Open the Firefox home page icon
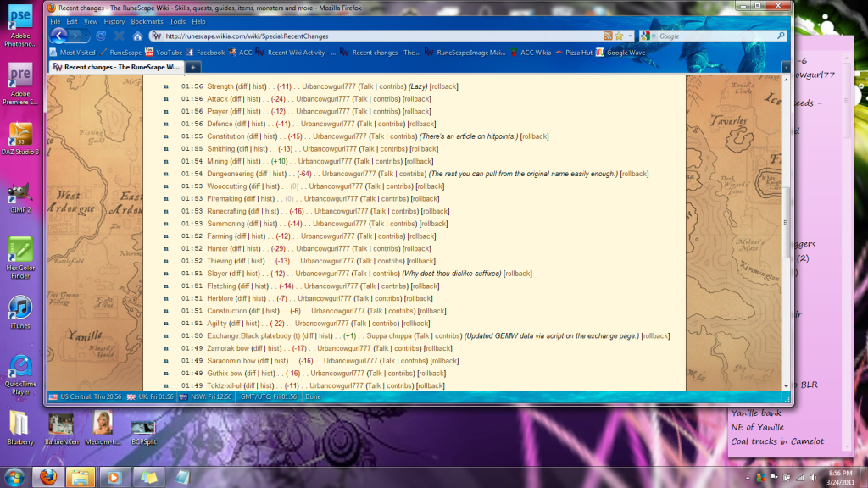 point(137,36)
